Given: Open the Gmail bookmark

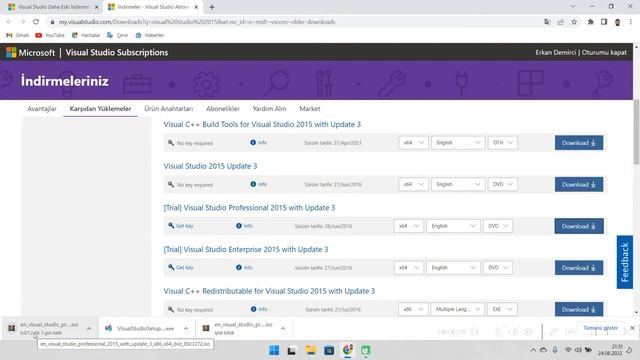Looking at the screenshot, I should click(x=18, y=35).
